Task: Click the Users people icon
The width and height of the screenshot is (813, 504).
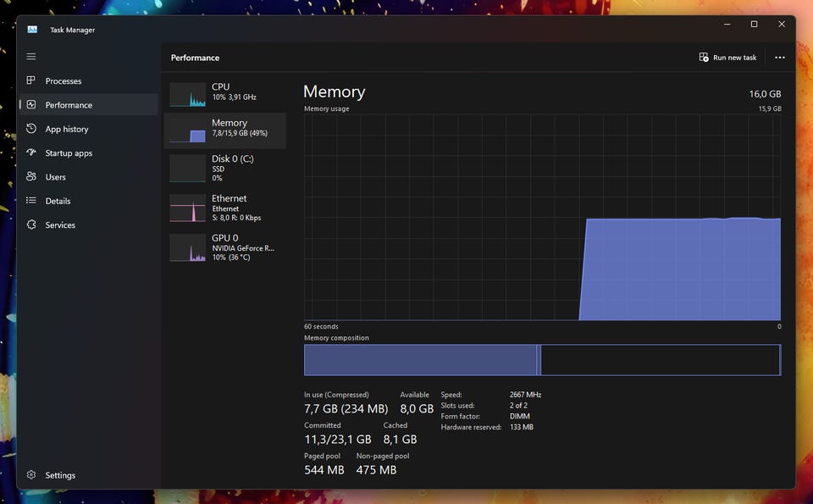Action: point(31,177)
